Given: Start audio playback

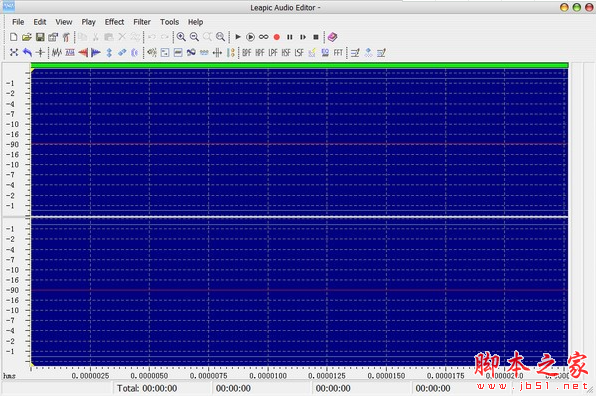Looking at the screenshot, I should pos(238,37).
